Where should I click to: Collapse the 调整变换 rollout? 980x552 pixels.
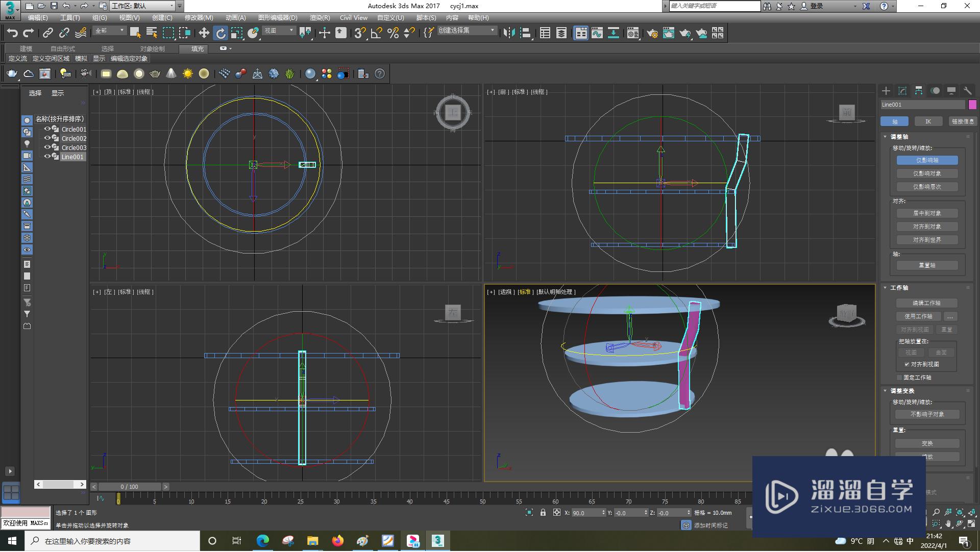click(x=885, y=391)
